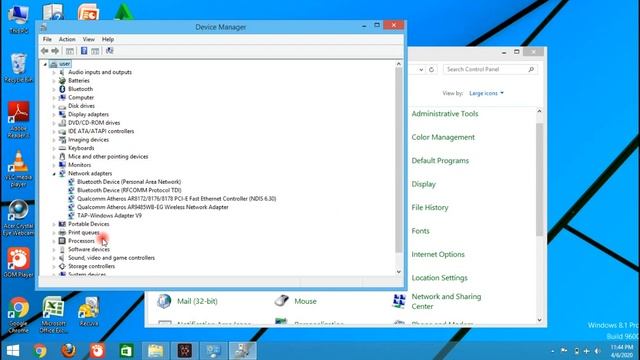
Task: Open Color Management in Control Panel
Action: point(443,137)
